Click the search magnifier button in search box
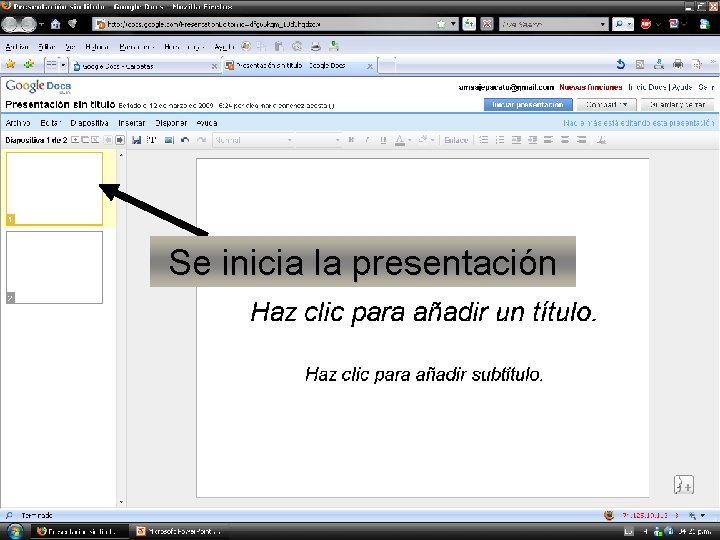The height and width of the screenshot is (540, 720). (x=619, y=24)
